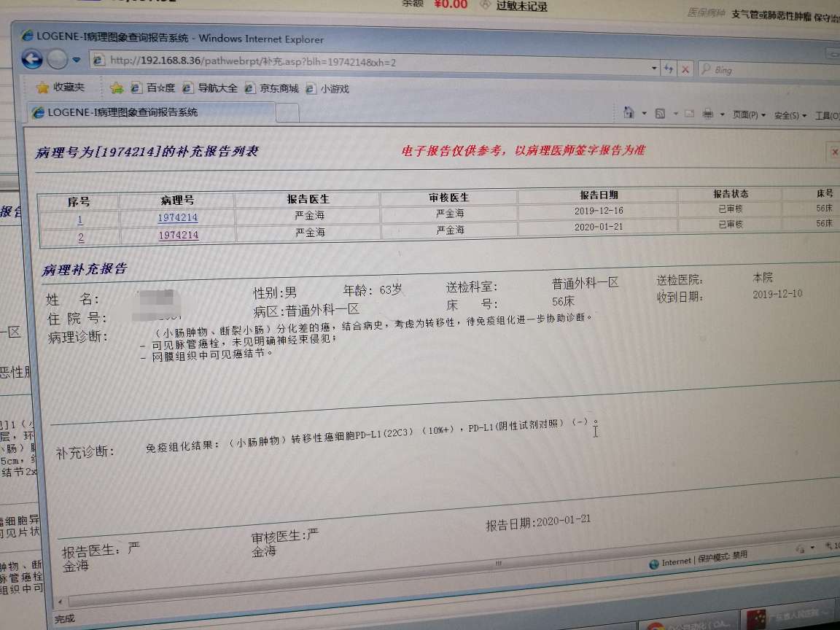This screenshot has height=630, width=840.
Task: Expand the print options dropdown arrow
Action: [x=723, y=114]
